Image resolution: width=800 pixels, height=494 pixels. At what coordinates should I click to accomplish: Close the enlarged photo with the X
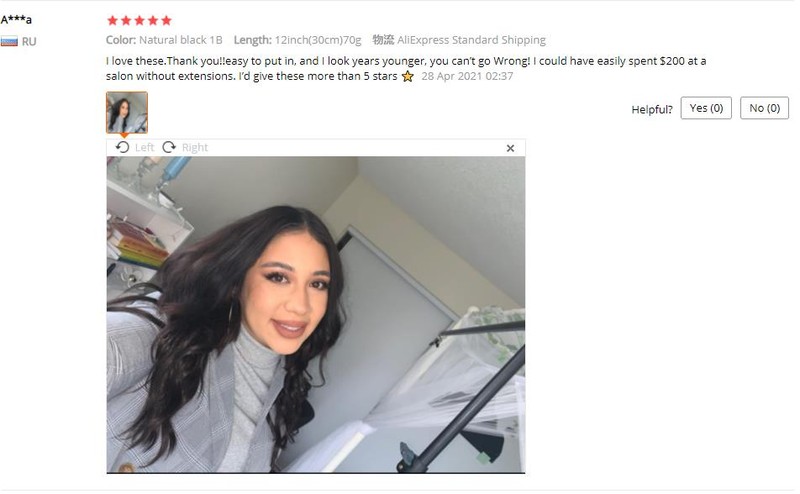pos(510,149)
